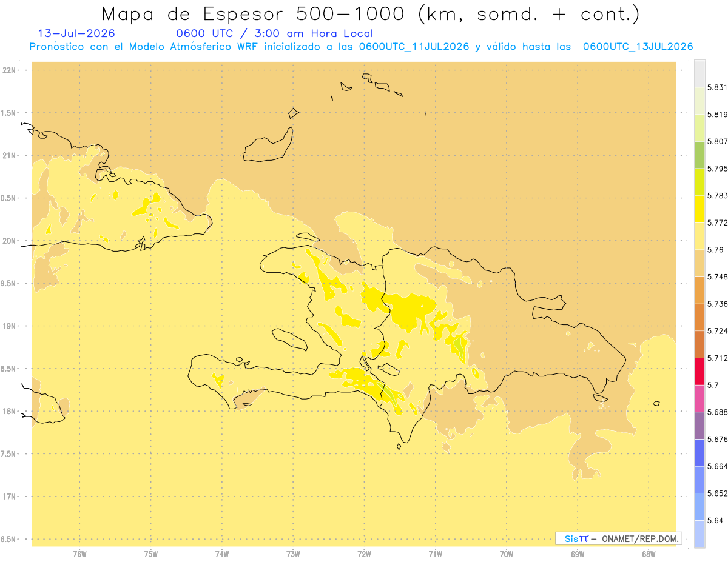728x562 pixels.
Task: Click the 68W longitude label
Action: coord(649,554)
